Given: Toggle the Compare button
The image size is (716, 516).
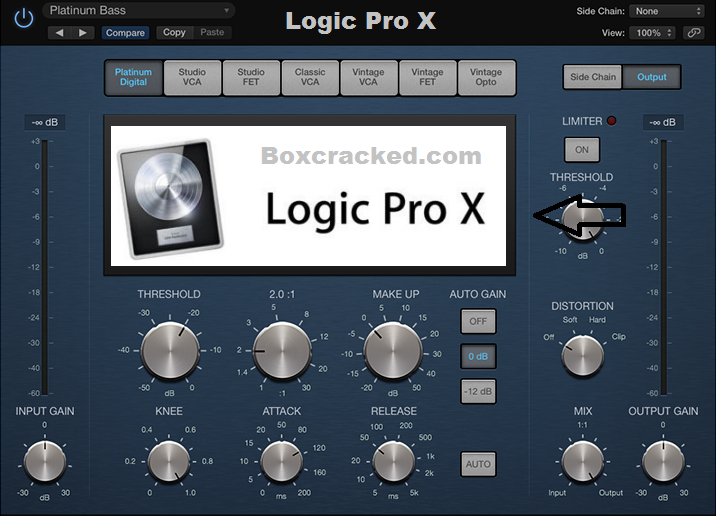Looking at the screenshot, I should pos(125,33).
